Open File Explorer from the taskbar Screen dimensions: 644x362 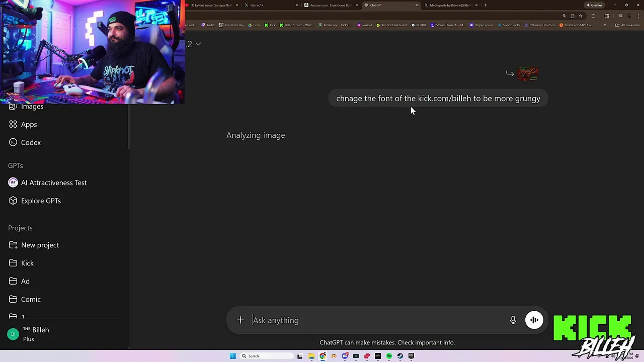pyautogui.click(x=311, y=356)
